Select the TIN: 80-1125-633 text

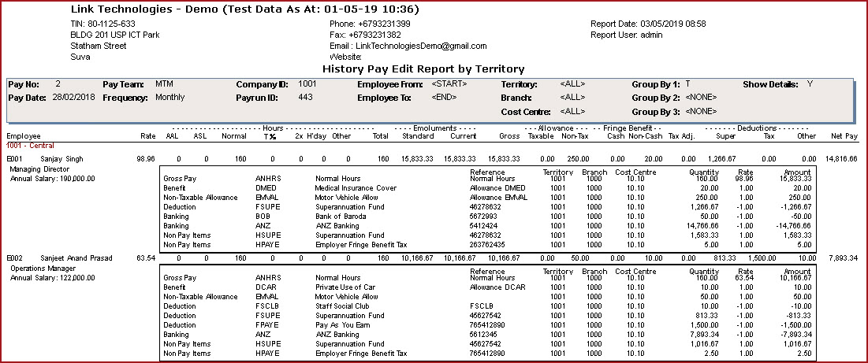coord(103,24)
